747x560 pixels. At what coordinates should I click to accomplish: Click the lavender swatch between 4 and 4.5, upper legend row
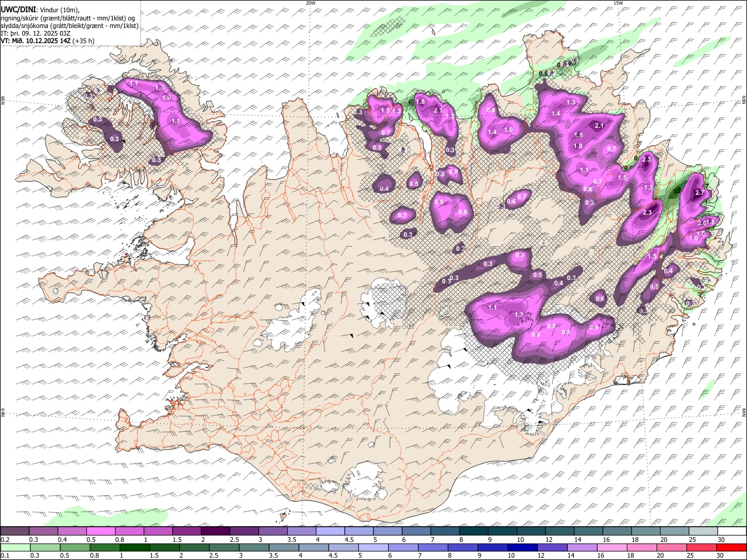(330, 531)
